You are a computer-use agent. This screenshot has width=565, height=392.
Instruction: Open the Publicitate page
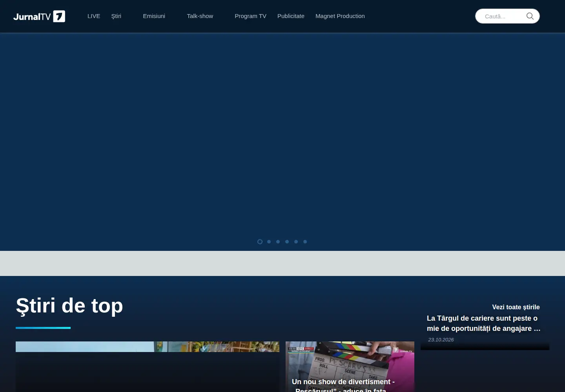291,16
